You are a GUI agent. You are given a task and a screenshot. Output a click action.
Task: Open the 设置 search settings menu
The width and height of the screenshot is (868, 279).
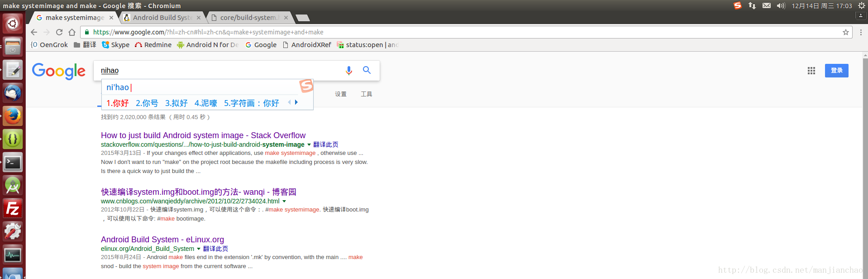[341, 94]
